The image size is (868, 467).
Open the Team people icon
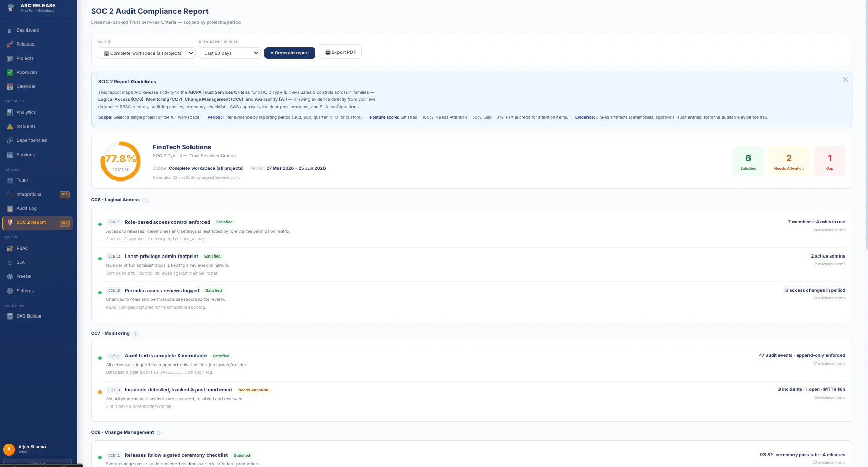click(10, 180)
